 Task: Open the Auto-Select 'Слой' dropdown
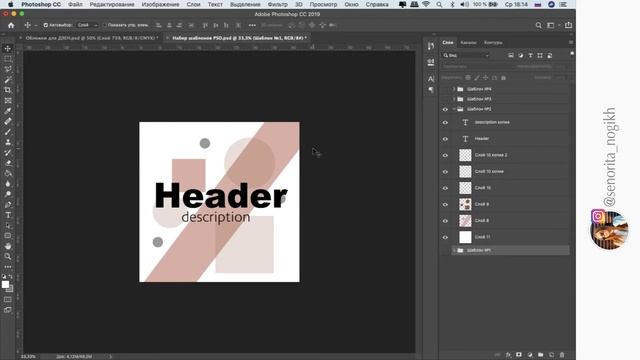pos(87,25)
